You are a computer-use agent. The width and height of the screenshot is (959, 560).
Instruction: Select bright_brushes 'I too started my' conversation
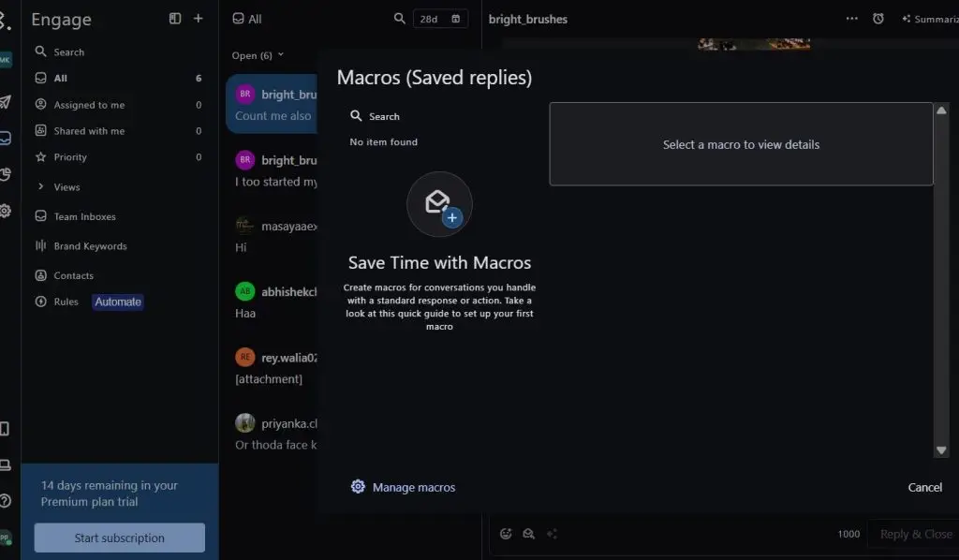(272, 170)
